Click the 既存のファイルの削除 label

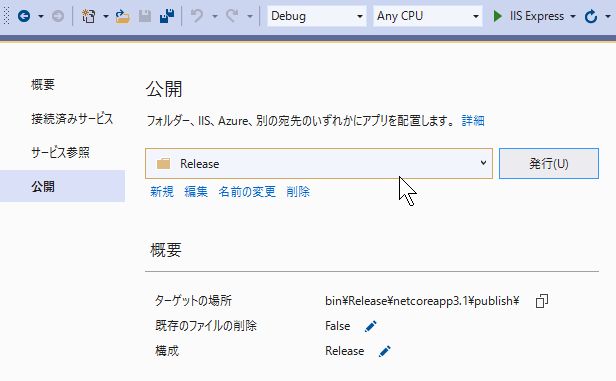206,326
